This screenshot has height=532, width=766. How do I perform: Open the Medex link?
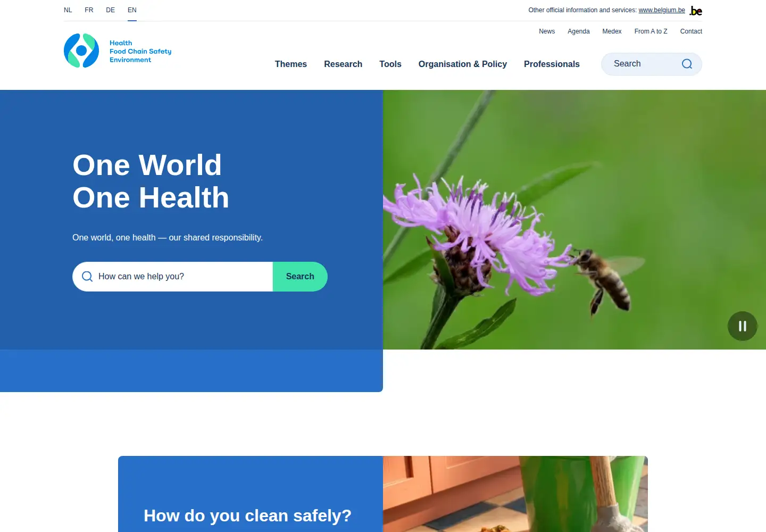pyautogui.click(x=612, y=31)
